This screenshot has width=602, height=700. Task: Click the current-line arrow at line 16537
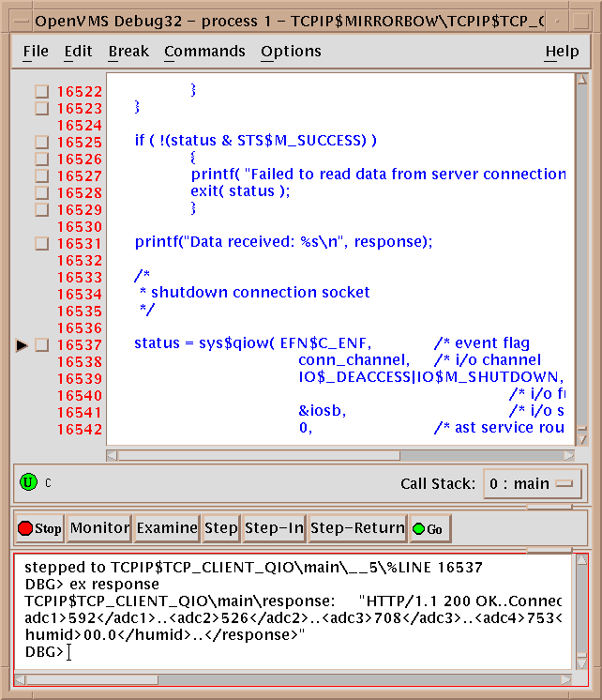click(x=22, y=345)
